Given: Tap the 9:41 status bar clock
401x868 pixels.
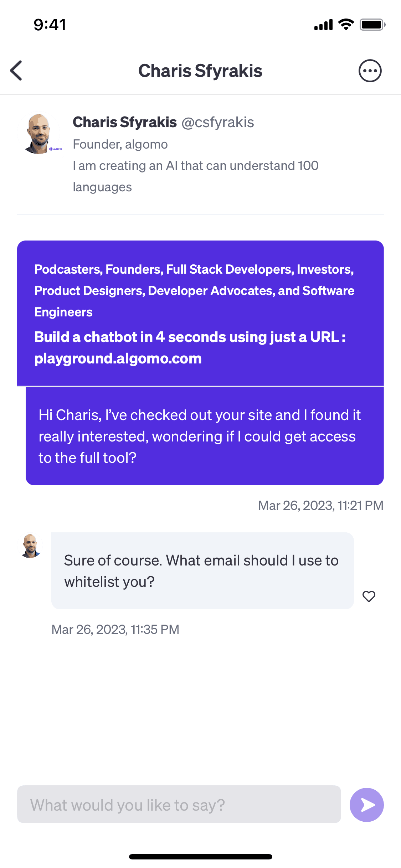Looking at the screenshot, I should (50, 25).
